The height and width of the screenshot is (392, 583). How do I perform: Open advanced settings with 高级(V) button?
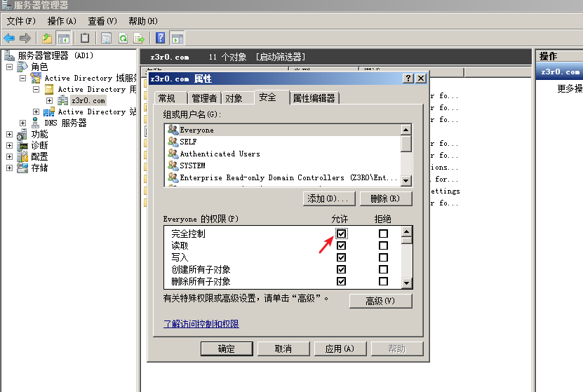(x=381, y=301)
